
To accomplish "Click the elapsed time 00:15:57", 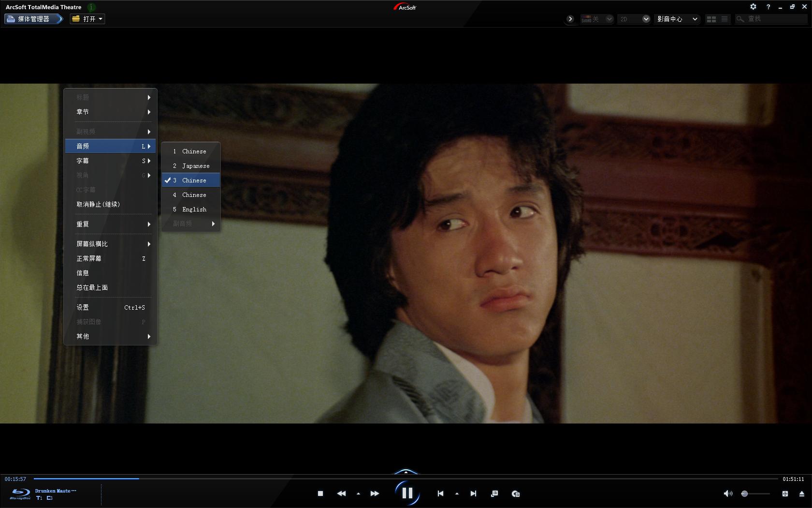I will [x=15, y=479].
